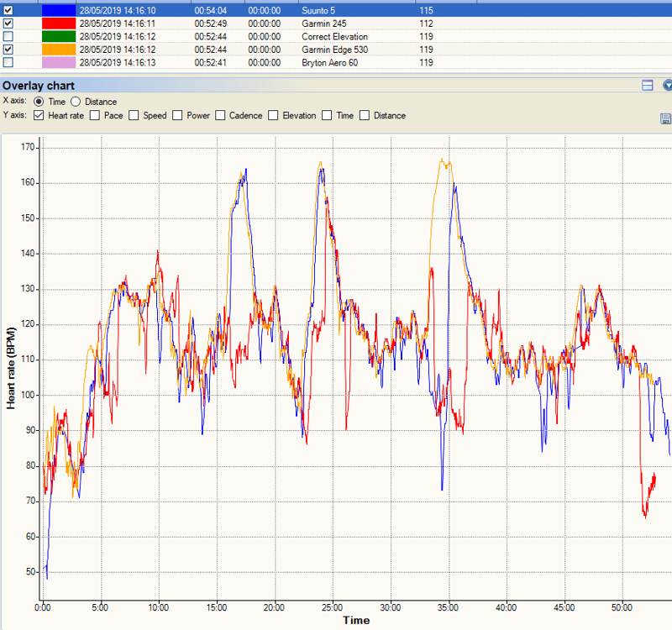Enable the Pace Y axis checkbox
The width and height of the screenshot is (672, 630).
pos(95,116)
